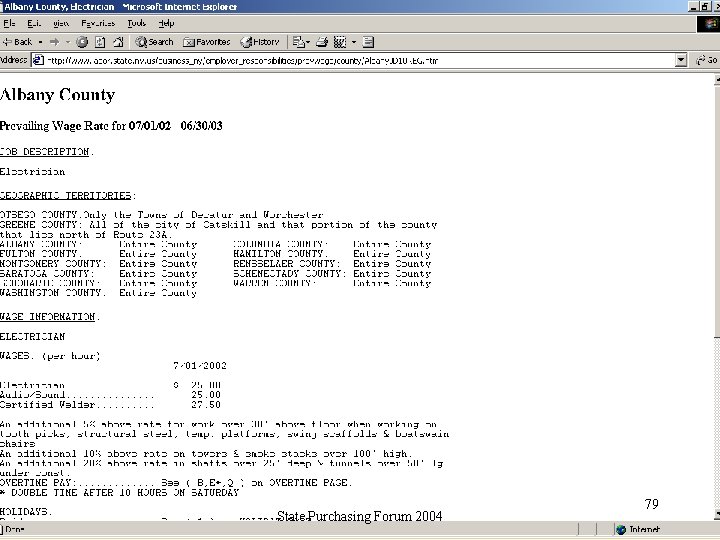
Task: Click the page icon in the address bar
Action: (38, 60)
